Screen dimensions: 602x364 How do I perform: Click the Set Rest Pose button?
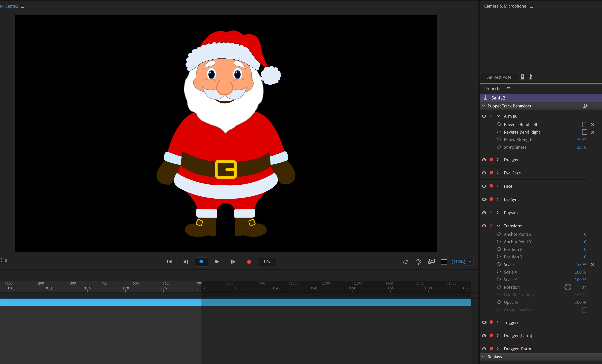pyautogui.click(x=499, y=77)
